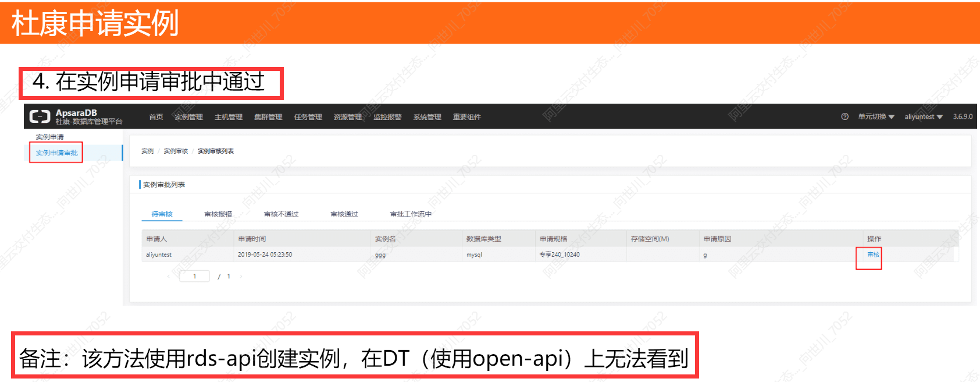Switch to the 审批工作流中 tab

coord(411,214)
